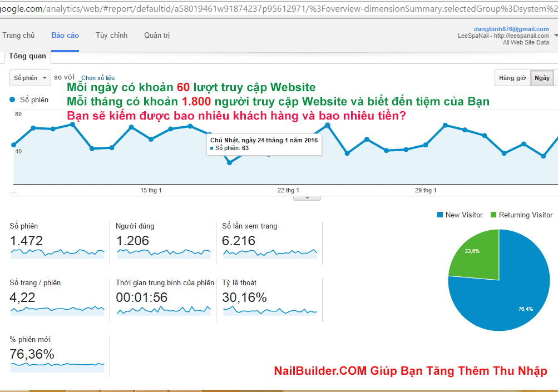558x392 pixels.
Task: Go to the Quản trị tab
Action: pos(157,35)
